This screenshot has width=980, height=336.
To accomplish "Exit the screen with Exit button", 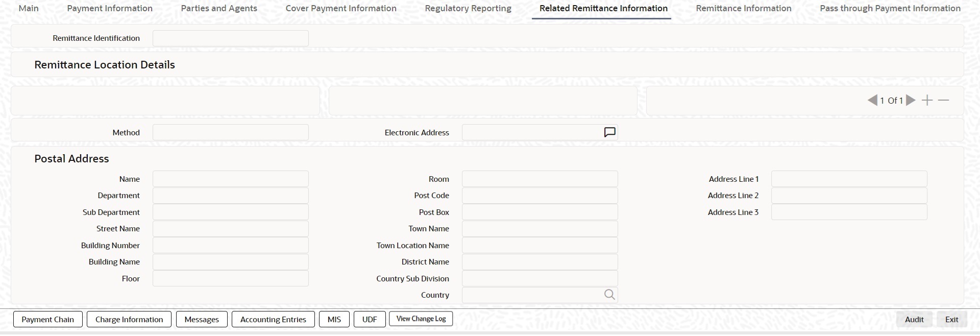I will pyautogui.click(x=952, y=319).
